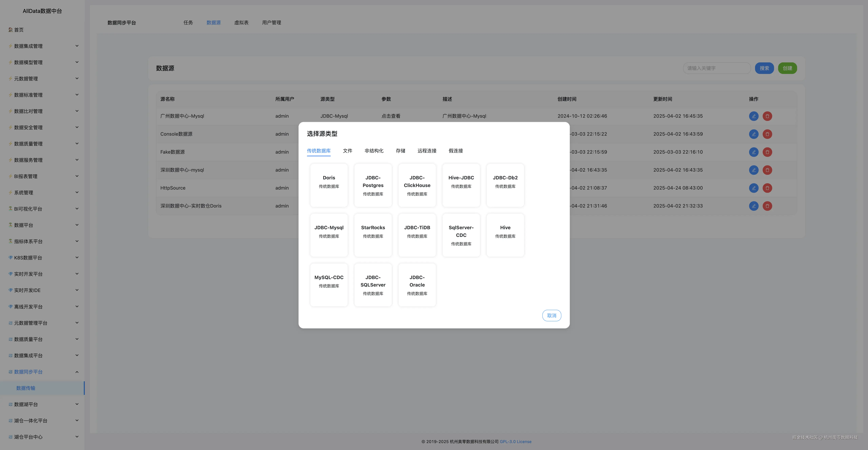Open GPL-3.0 License link
This screenshot has height=450, width=868.
(x=515, y=442)
